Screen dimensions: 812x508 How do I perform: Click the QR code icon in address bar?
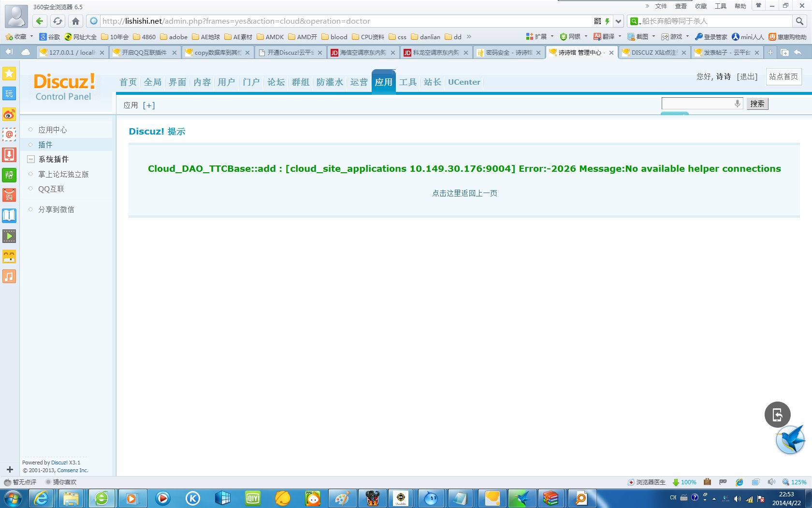point(597,21)
